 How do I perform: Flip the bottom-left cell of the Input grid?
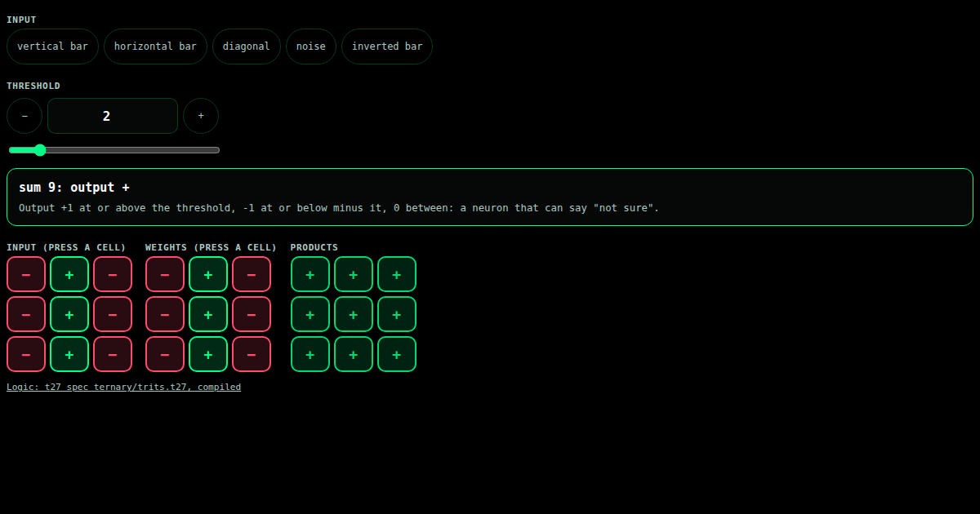tap(26, 354)
